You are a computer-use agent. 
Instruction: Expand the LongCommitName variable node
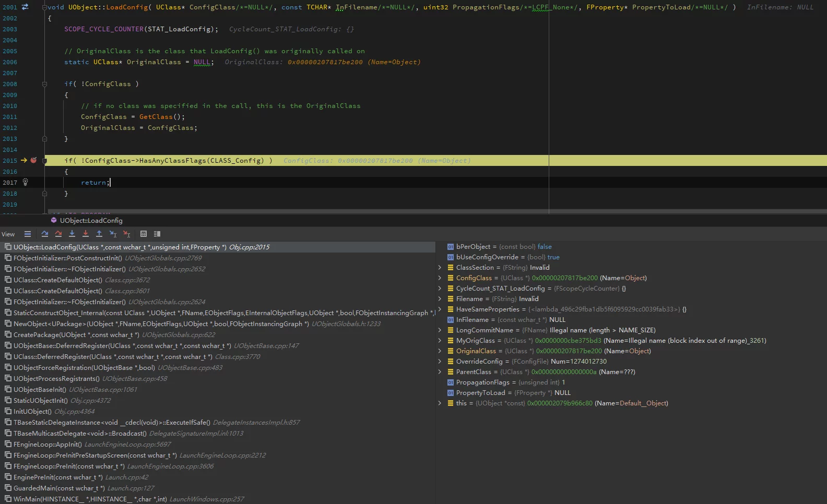[440, 330]
